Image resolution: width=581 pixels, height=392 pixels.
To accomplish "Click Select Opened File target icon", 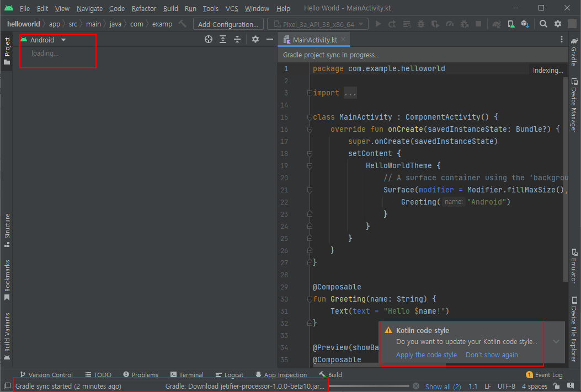I will point(209,39).
